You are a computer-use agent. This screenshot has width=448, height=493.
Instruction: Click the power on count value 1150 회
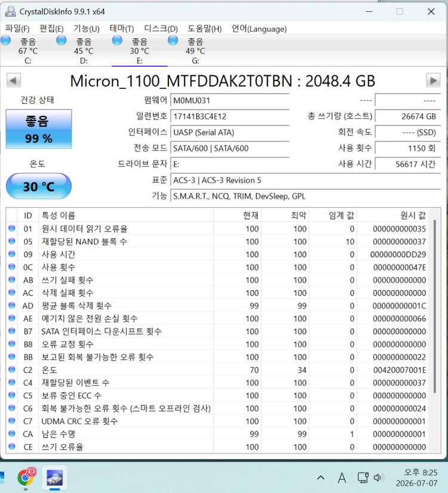coord(408,149)
